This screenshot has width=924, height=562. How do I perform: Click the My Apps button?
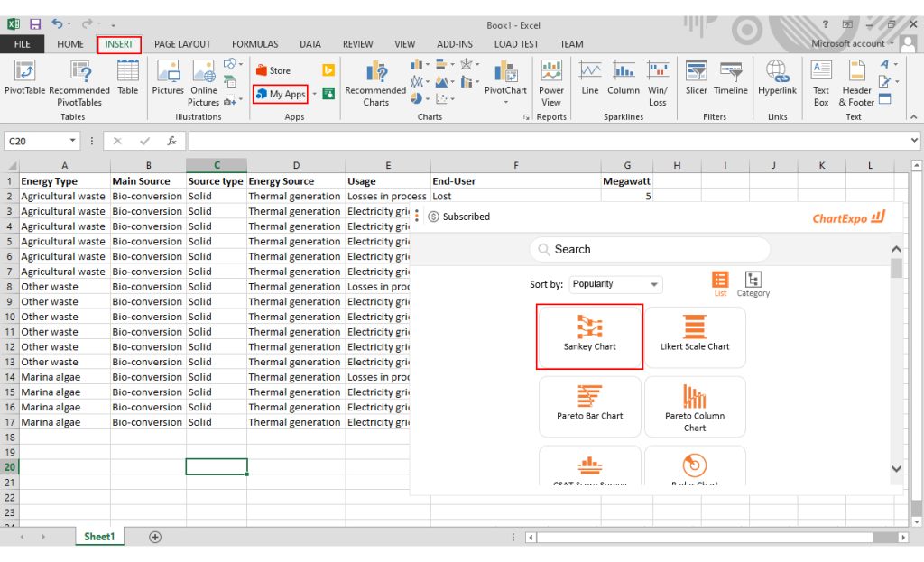point(280,94)
